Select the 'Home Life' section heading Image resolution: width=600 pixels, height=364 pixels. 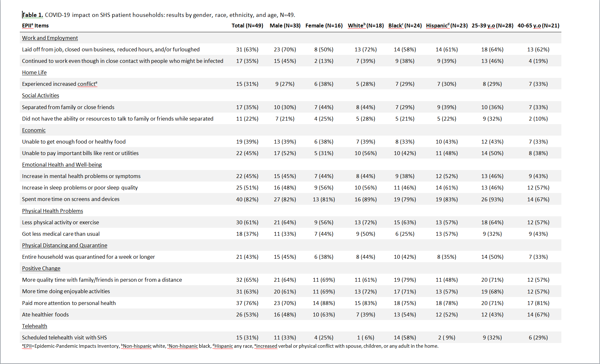[34, 72]
